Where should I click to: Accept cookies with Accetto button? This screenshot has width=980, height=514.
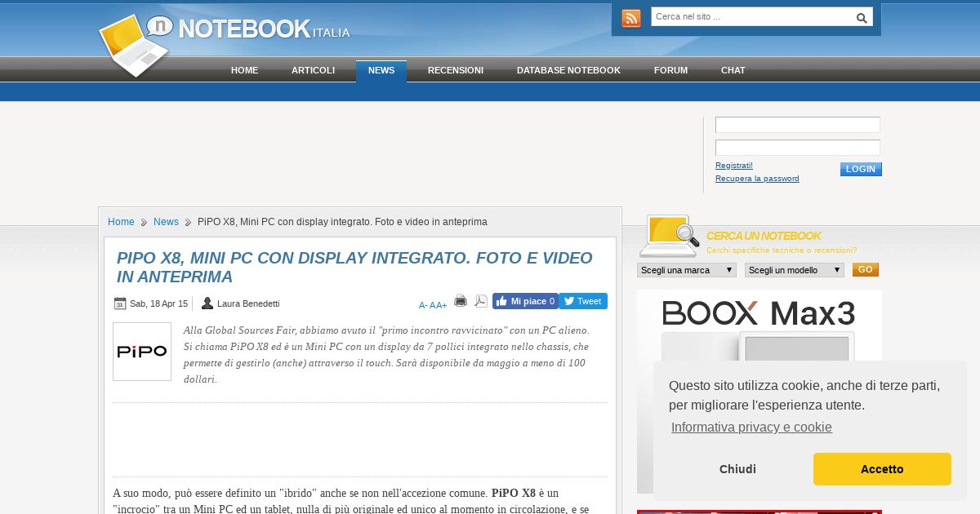(882, 469)
